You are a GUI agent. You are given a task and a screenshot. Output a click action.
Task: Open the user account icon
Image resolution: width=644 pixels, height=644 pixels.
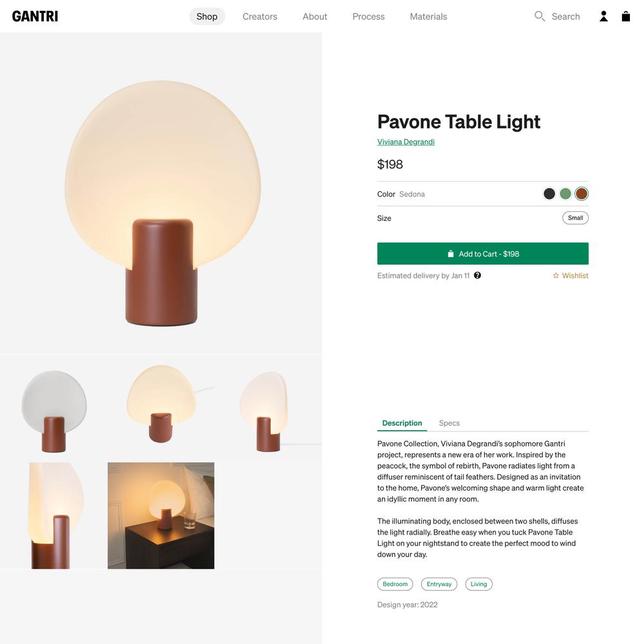pos(603,17)
